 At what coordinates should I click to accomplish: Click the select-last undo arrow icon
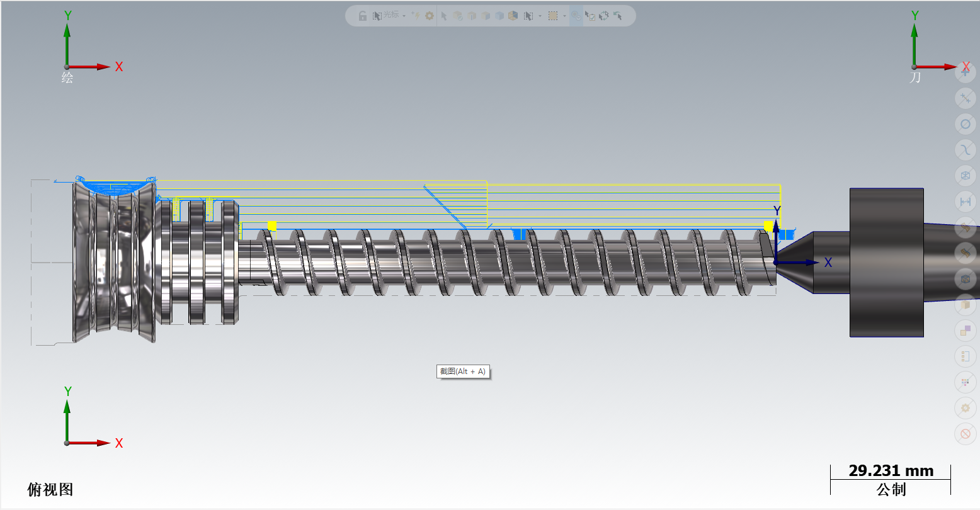[618, 16]
